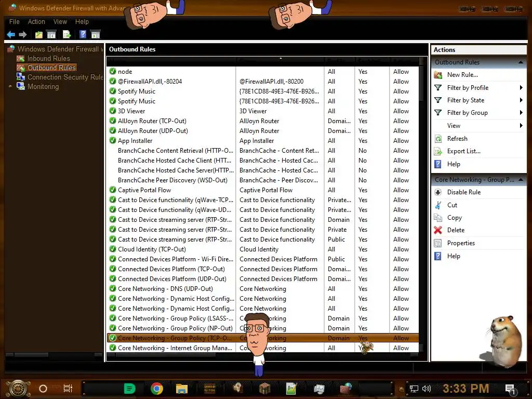Click the Filter by State funnel icon
The width and height of the screenshot is (532, 399).
(x=438, y=100)
